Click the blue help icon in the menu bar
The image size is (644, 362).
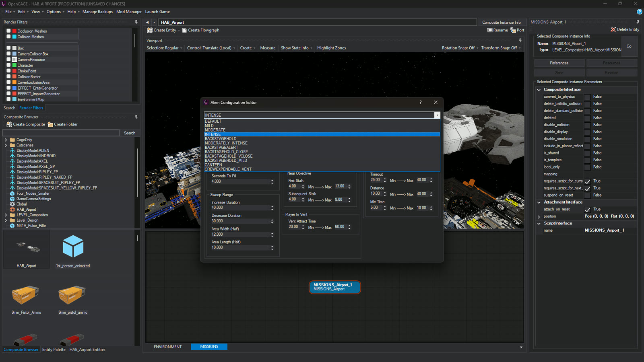tap(639, 12)
